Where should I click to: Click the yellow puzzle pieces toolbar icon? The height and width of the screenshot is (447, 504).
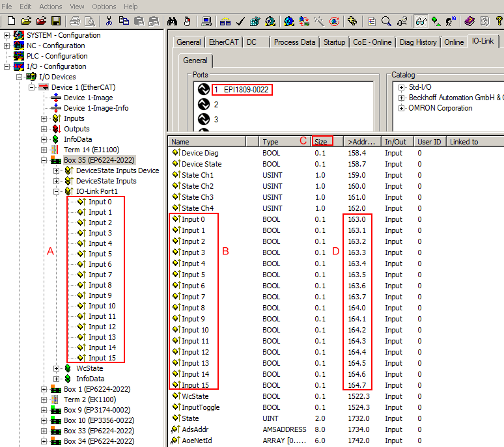(352, 21)
